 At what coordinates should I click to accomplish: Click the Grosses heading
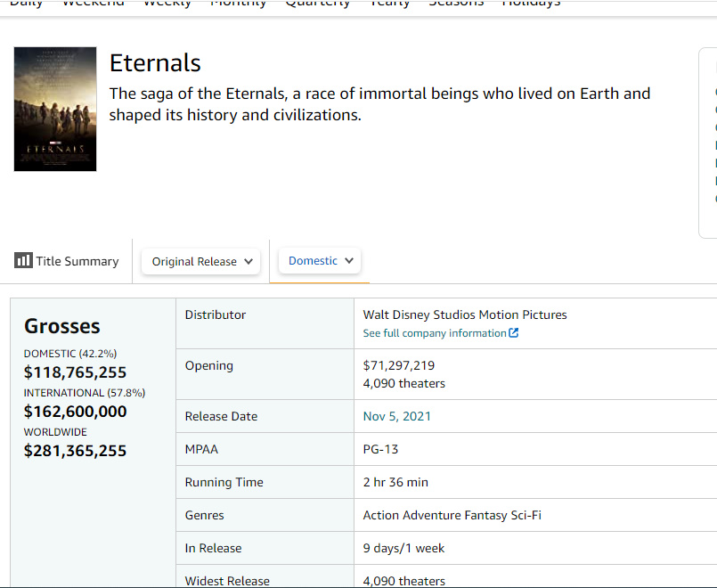[x=62, y=326]
